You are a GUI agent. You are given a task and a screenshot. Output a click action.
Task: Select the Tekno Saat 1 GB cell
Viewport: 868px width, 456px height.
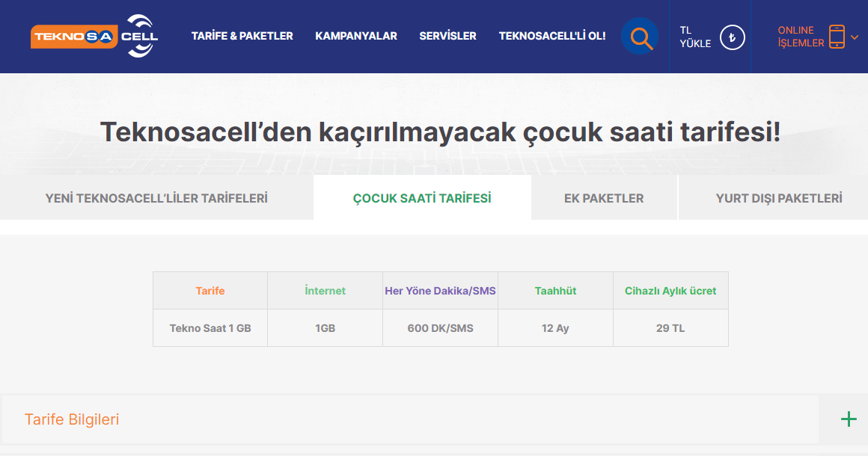[x=210, y=327]
